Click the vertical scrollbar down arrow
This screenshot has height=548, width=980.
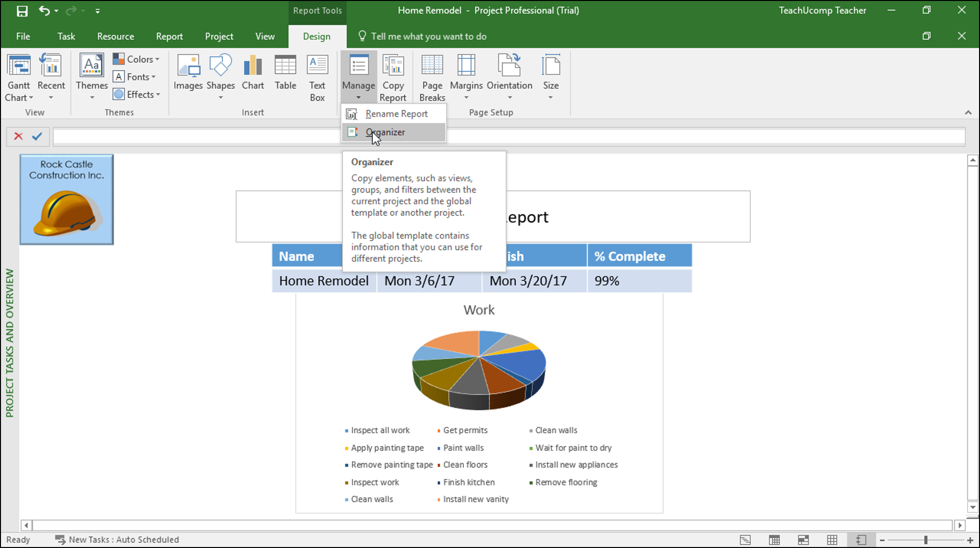tap(973, 507)
